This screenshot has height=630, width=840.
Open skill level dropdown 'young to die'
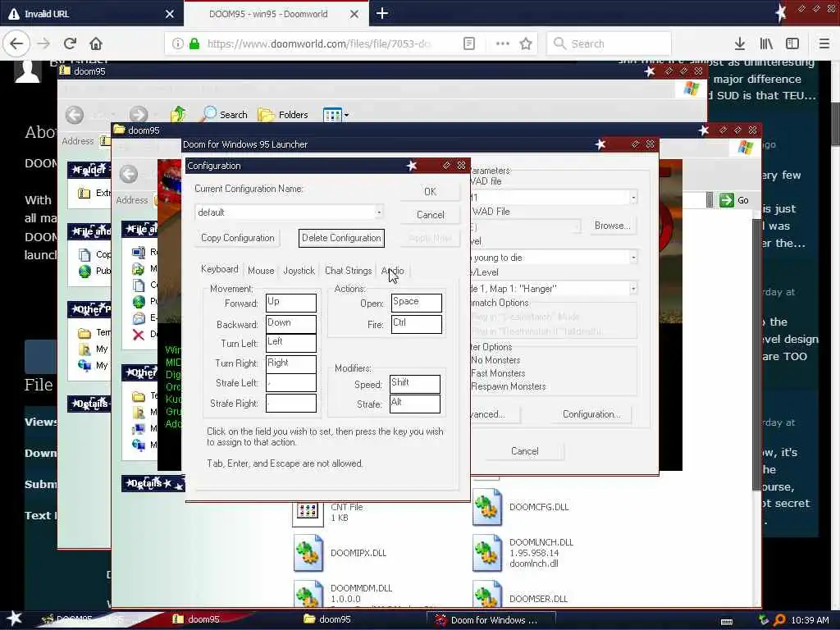[633, 257]
